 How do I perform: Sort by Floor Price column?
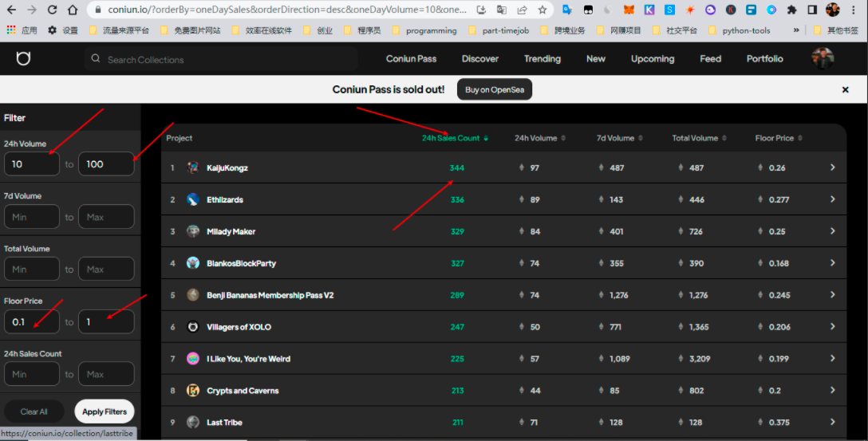(x=778, y=138)
